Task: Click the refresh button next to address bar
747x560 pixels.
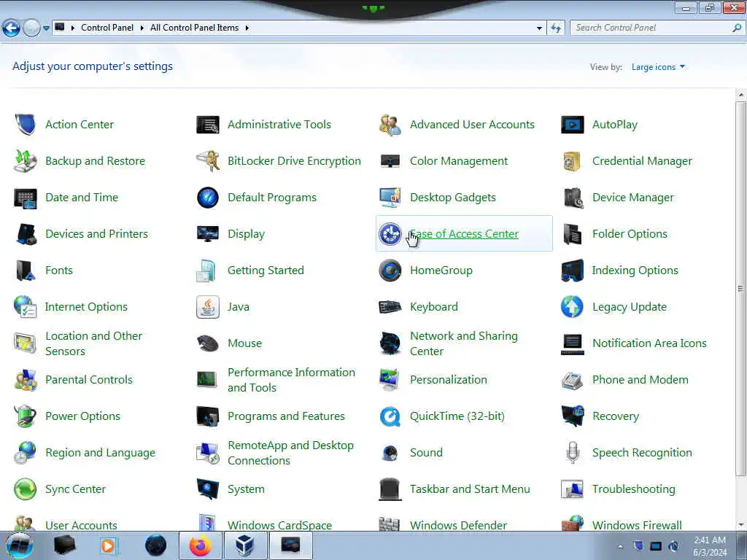Action: point(556,28)
